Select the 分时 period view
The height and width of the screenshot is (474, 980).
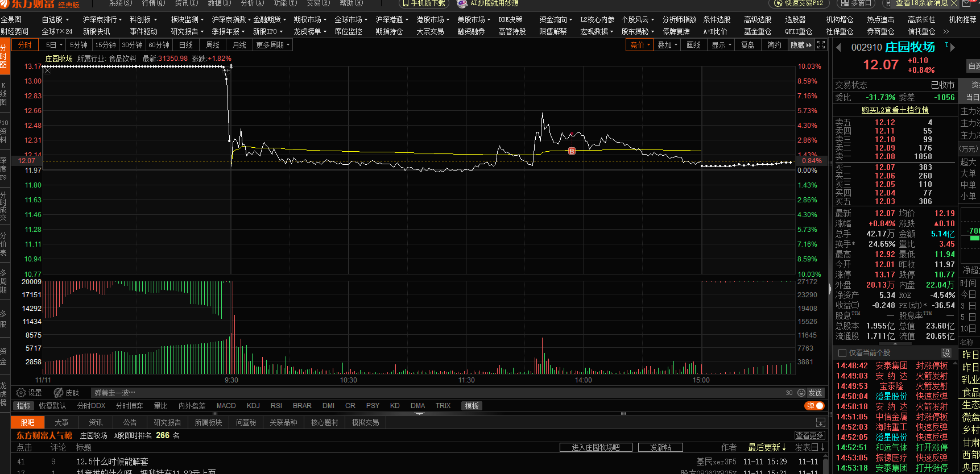[x=24, y=45]
